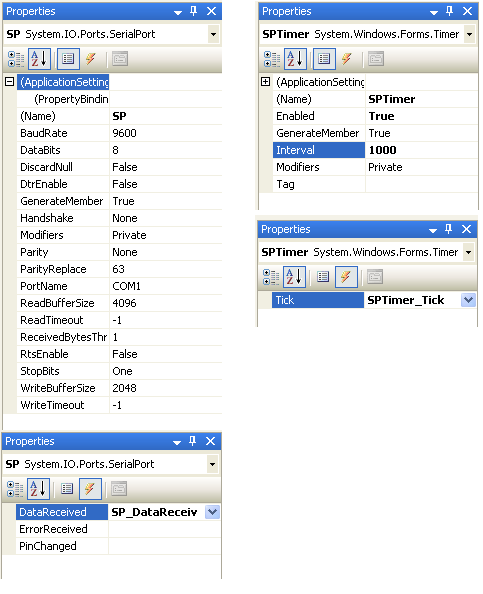The image size is (483, 594).
Task: Show Events via lightning icon in SPTimer Interval panel
Action: tap(347, 59)
